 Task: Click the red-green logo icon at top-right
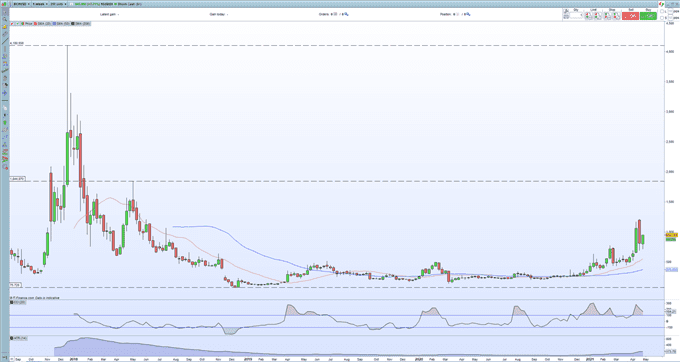tap(661, 4)
